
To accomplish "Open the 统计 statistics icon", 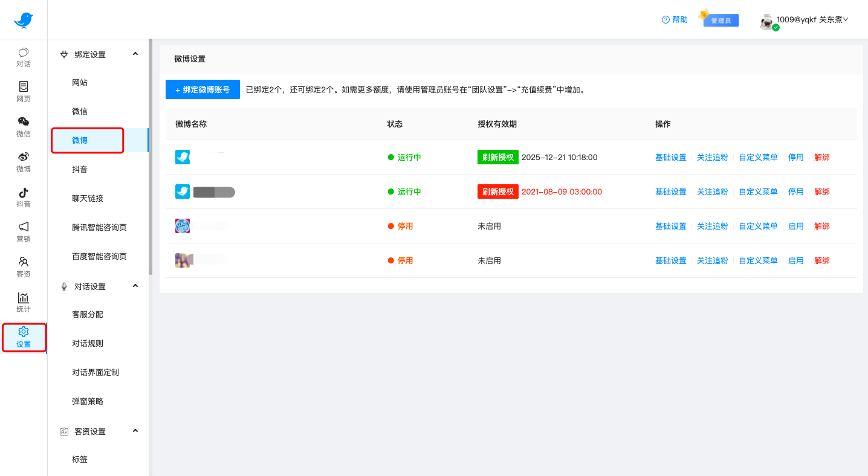I will pos(23,303).
